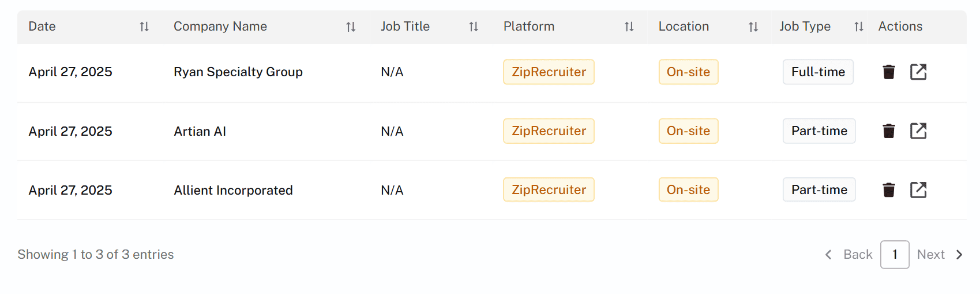Sort by Job Type arrows icon
The image size is (980, 294).
coord(859,27)
